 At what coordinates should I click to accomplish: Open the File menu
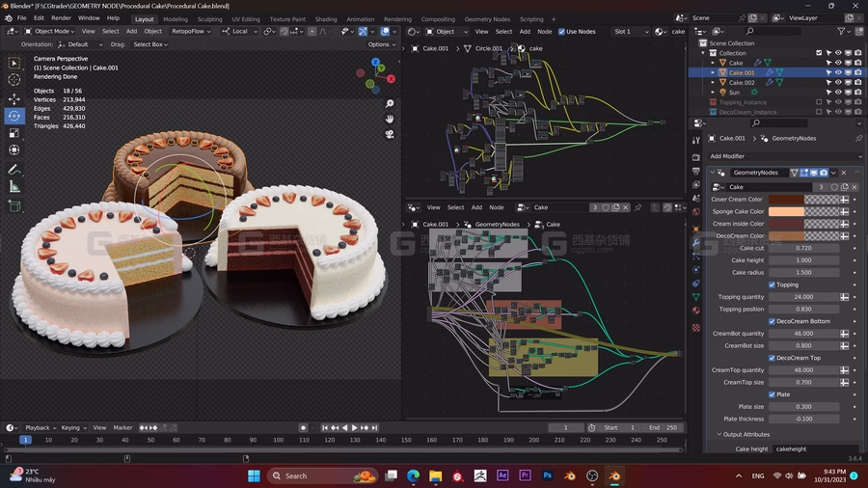coord(21,18)
